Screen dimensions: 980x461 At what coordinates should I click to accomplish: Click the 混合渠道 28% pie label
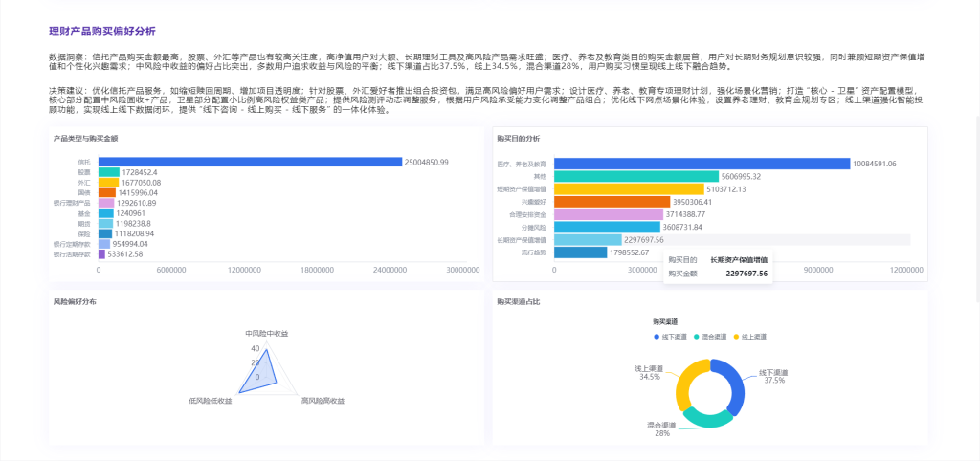pyautogui.click(x=662, y=428)
